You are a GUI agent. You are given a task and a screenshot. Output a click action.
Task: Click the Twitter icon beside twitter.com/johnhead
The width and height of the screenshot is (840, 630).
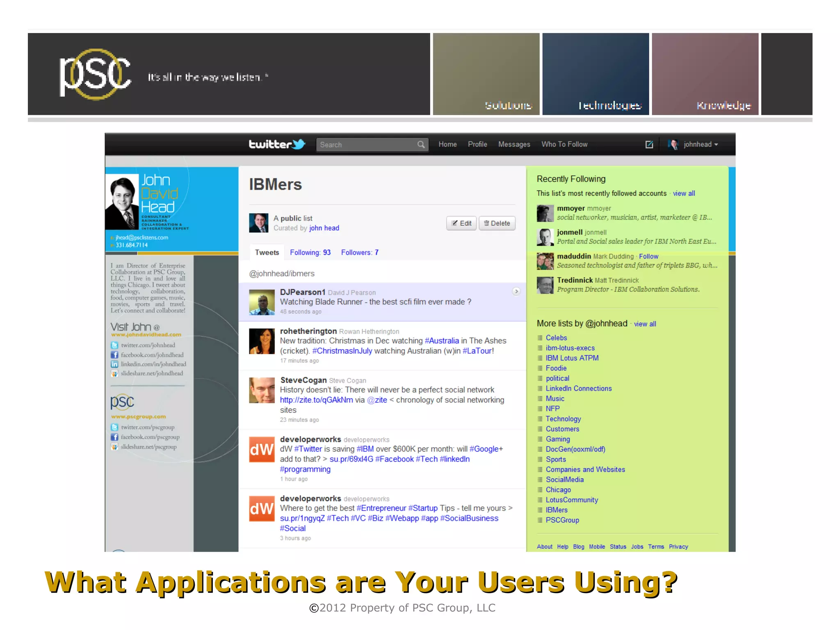point(114,345)
